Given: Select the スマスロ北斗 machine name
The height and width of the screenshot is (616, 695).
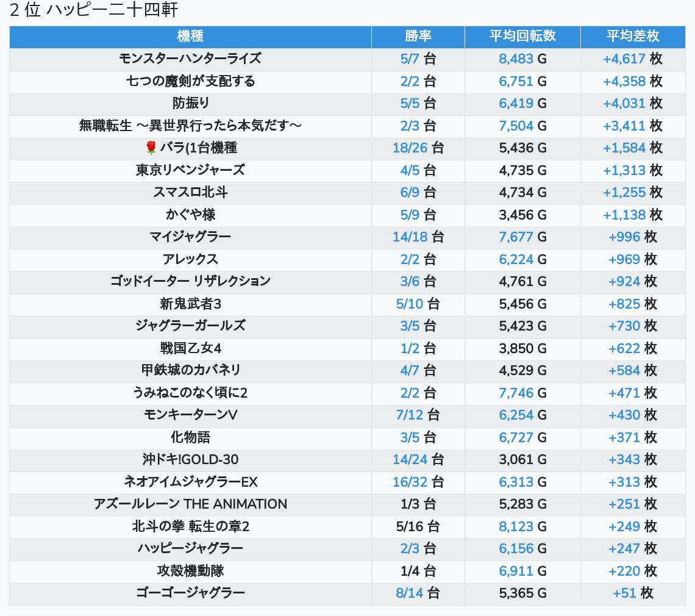Looking at the screenshot, I should tap(190, 193).
